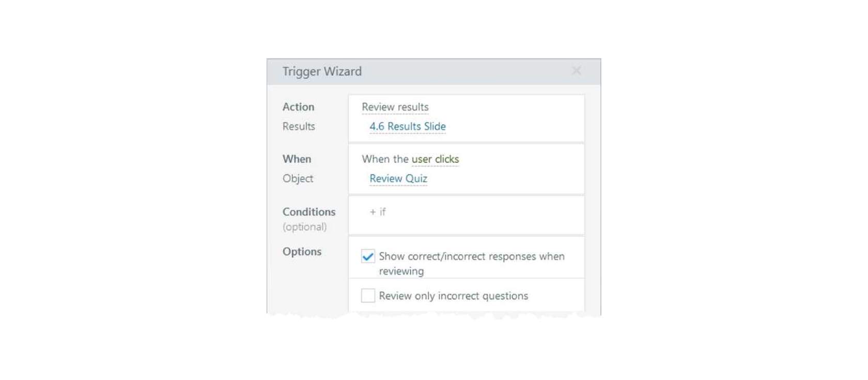Click the When the text before user clicks
Screen dimensions: 868x380
(385, 159)
